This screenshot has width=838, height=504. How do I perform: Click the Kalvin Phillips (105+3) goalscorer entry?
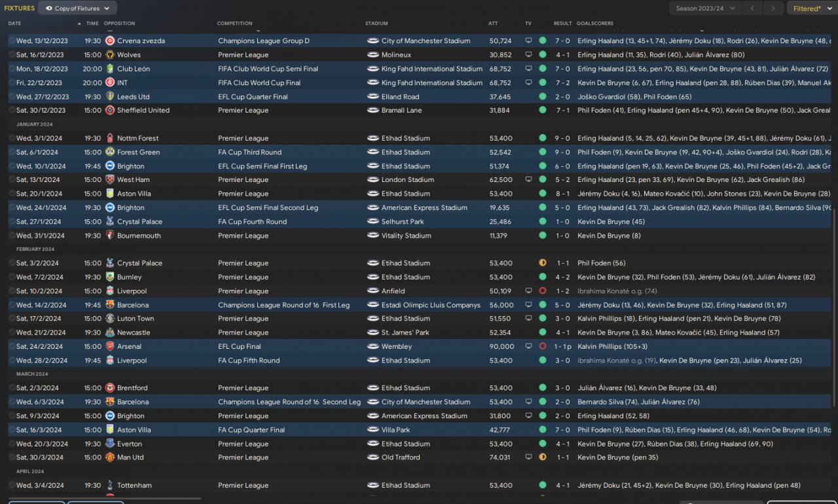[613, 347]
